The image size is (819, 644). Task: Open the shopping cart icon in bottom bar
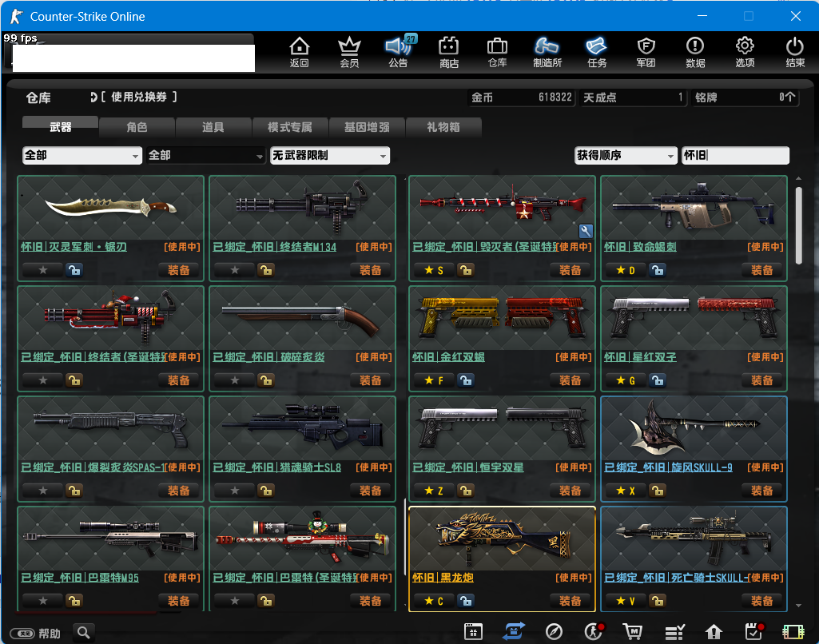point(633,631)
